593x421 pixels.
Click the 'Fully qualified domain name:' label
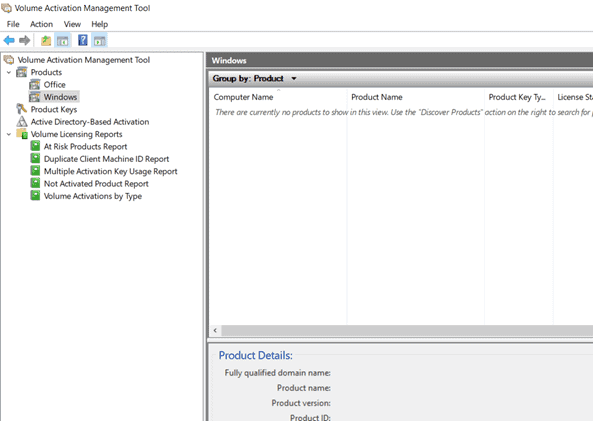278,373
